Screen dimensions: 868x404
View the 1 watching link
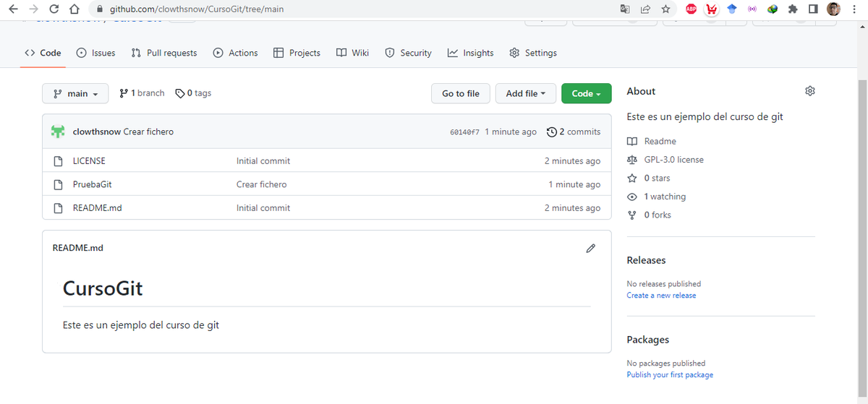pos(657,197)
